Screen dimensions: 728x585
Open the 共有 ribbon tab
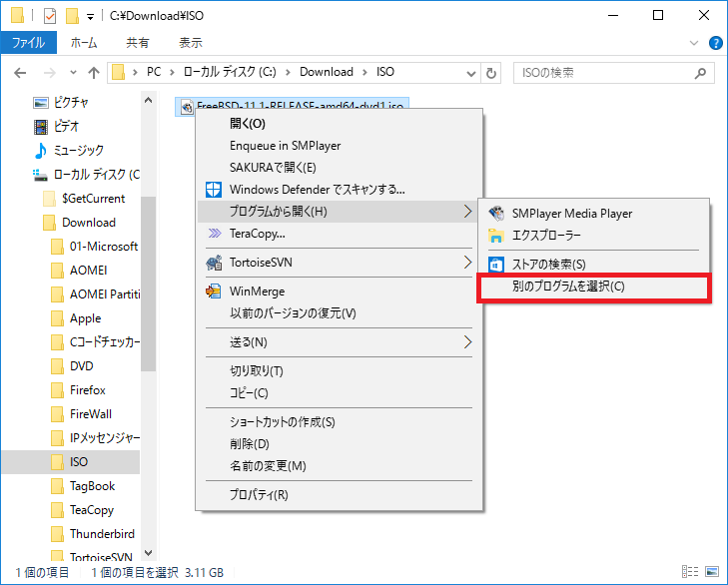(138, 43)
